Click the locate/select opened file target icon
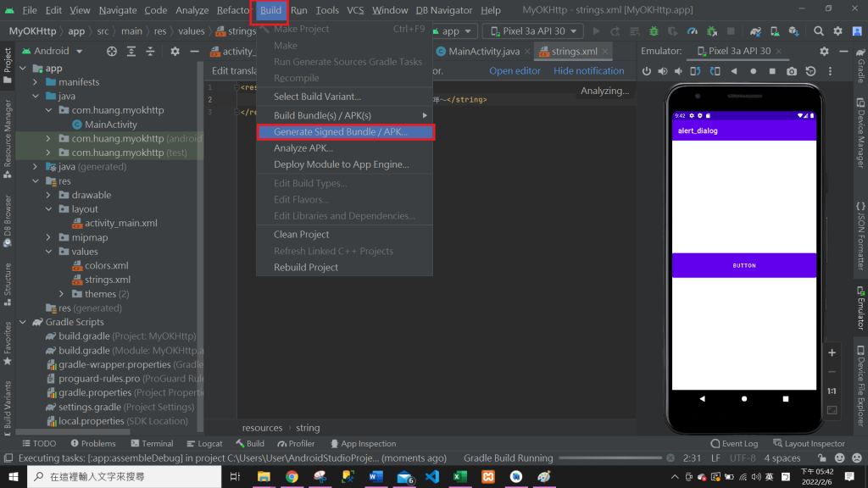 (x=112, y=51)
